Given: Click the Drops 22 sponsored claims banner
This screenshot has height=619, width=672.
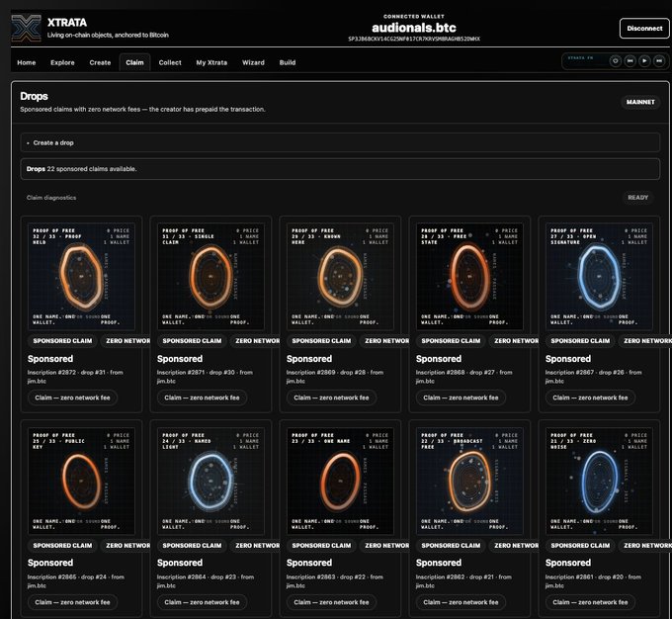Looking at the screenshot, I should click(x=340, y=169).
